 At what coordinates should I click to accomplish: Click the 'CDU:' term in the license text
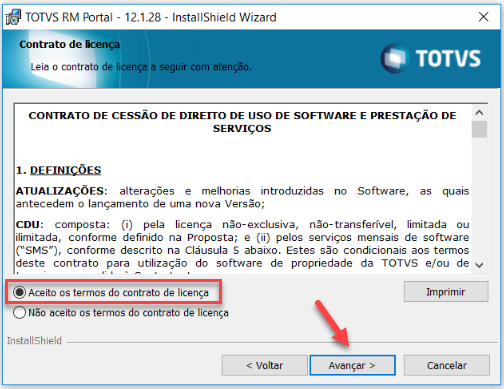pos(29,224)
